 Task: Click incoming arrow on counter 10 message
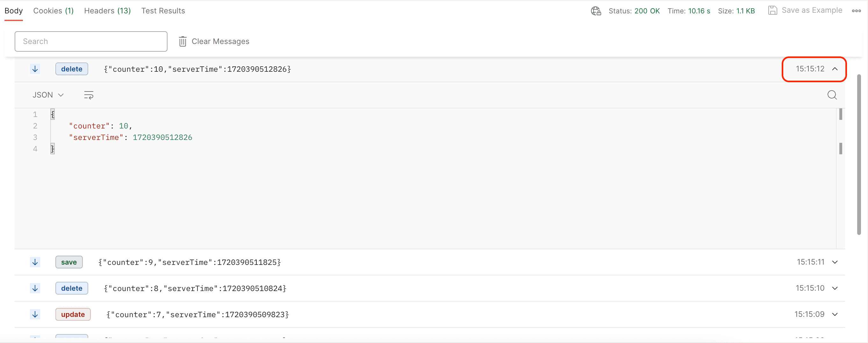35,69
